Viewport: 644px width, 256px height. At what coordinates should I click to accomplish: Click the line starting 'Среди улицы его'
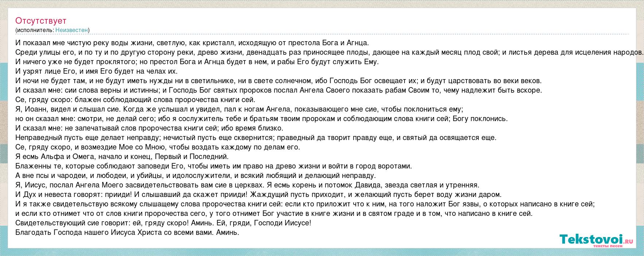coord(329,52)
